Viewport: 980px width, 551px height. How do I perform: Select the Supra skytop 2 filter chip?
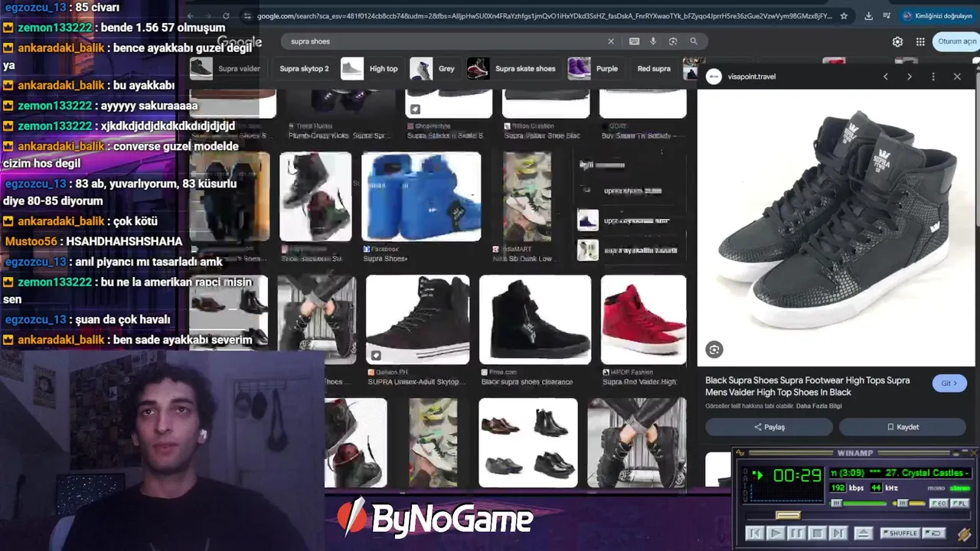pyautogui.click(x=304, y=69)
